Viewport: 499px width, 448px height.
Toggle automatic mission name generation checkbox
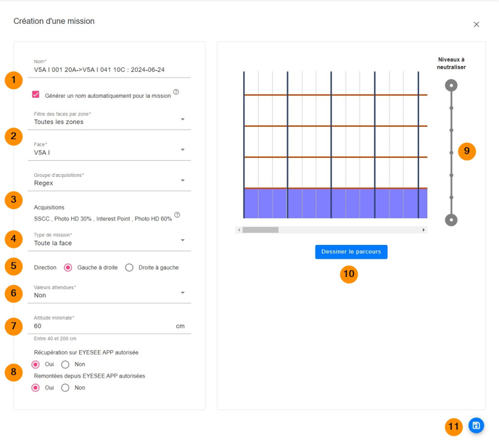pos(36,94)
